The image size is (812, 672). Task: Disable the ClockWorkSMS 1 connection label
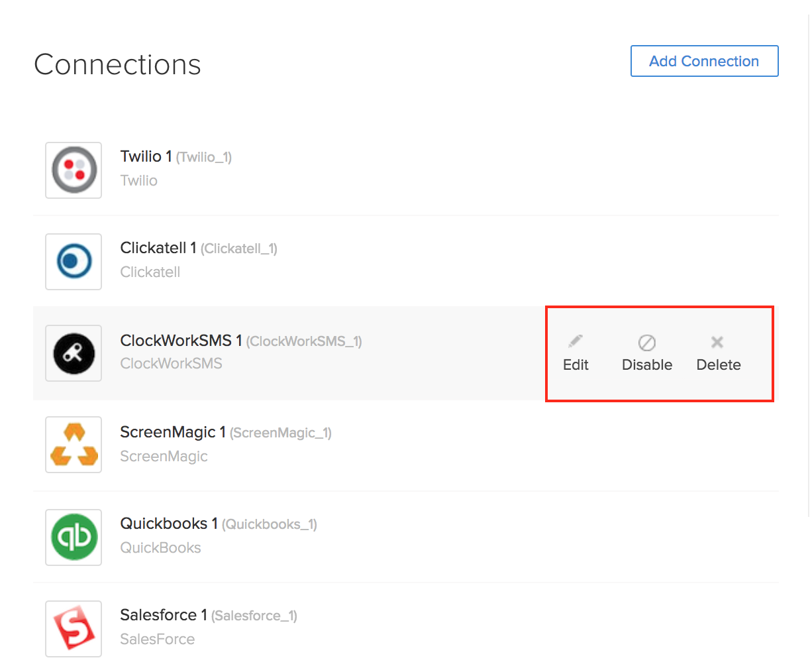pos(646,365)
